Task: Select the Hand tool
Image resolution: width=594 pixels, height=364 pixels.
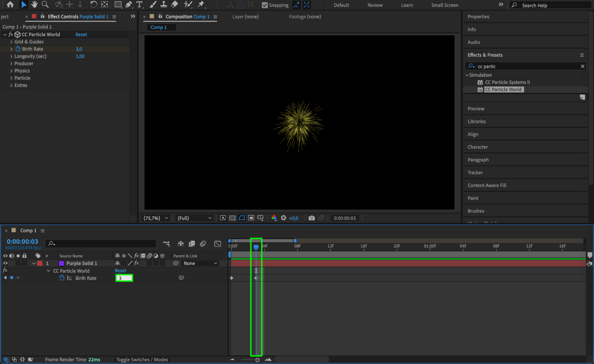Action: (34, 4)
